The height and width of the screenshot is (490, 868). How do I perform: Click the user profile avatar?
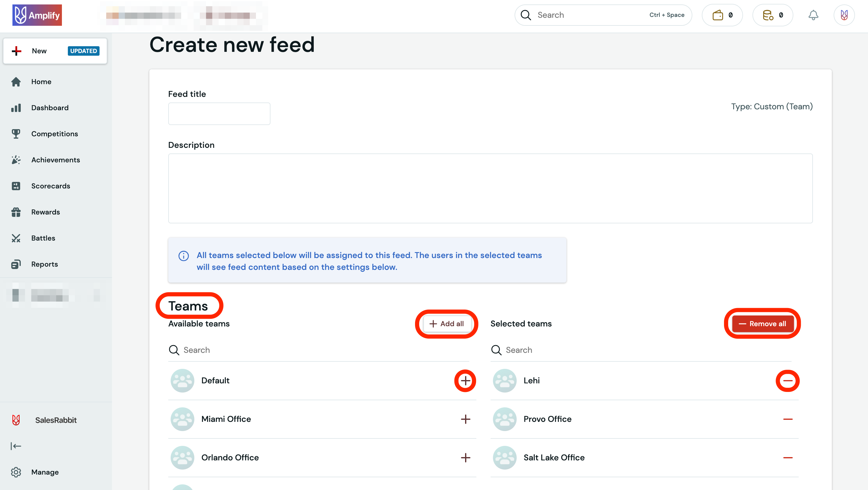click(x=844, y=15)
